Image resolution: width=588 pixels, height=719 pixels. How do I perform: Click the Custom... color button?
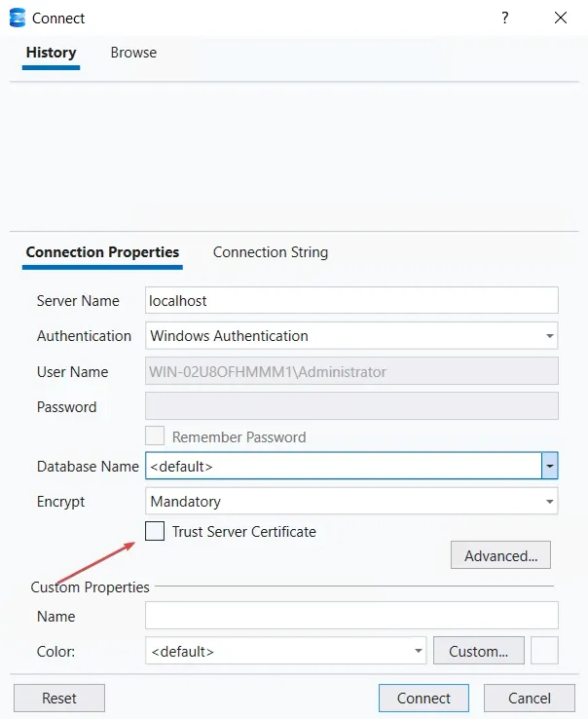coord(479,651)
